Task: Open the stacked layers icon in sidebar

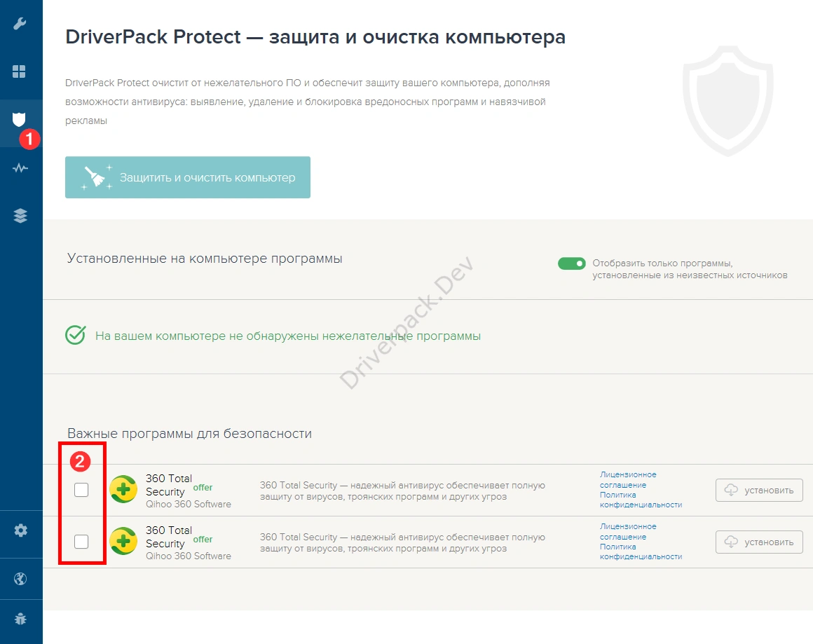Action: pos(20,216)
